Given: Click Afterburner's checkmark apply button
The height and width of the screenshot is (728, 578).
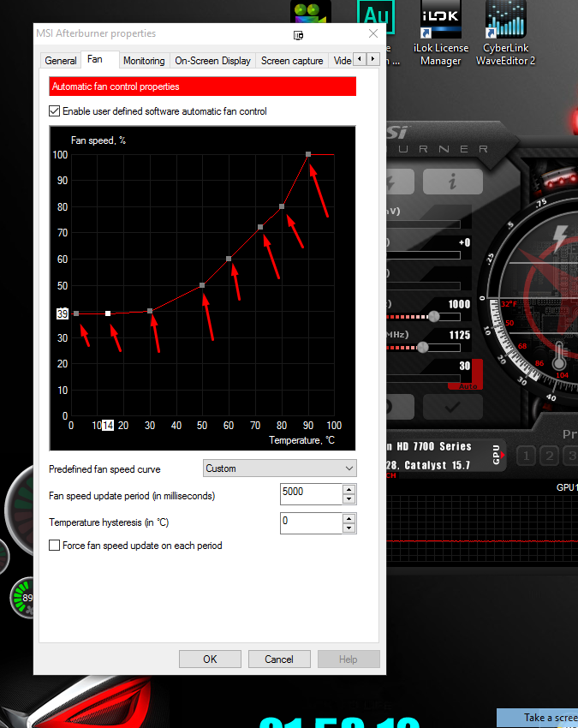Looking at the screenshot, I should coord(453,407).
